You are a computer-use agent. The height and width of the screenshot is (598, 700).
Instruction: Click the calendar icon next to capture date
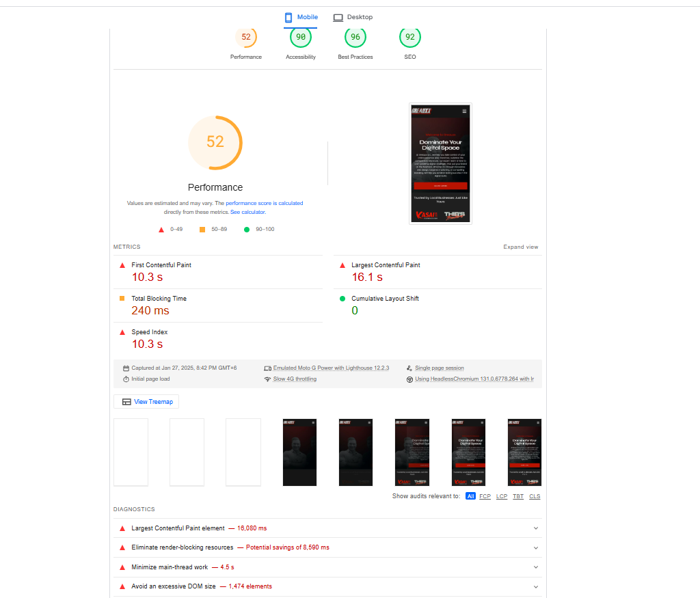tap(126, 368)
